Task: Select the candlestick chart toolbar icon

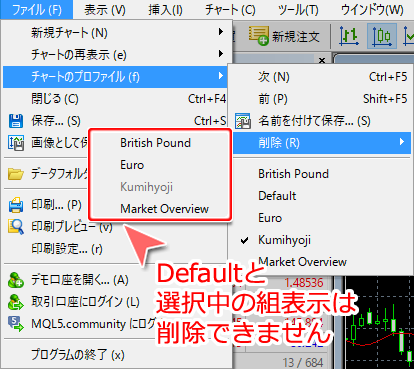Action: (382, 36)
